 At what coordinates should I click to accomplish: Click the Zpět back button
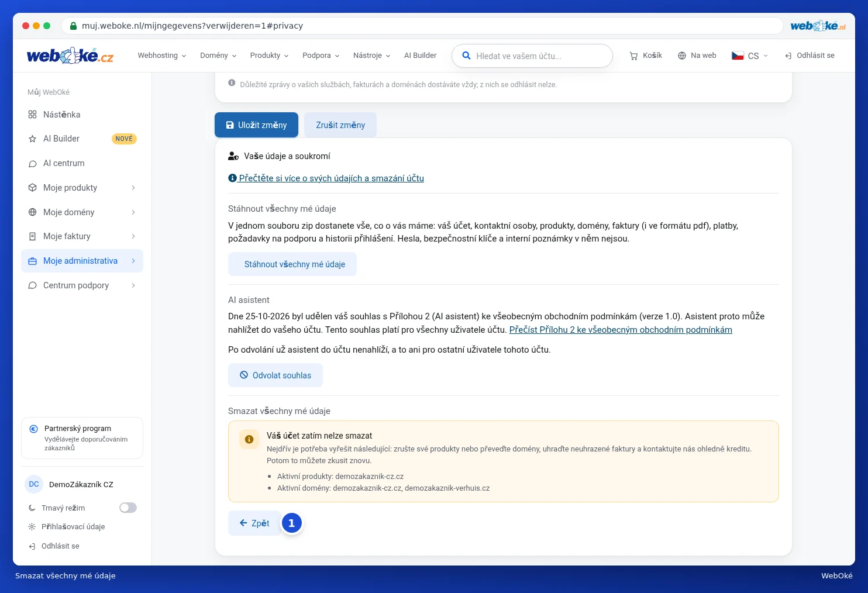(254, 523)
